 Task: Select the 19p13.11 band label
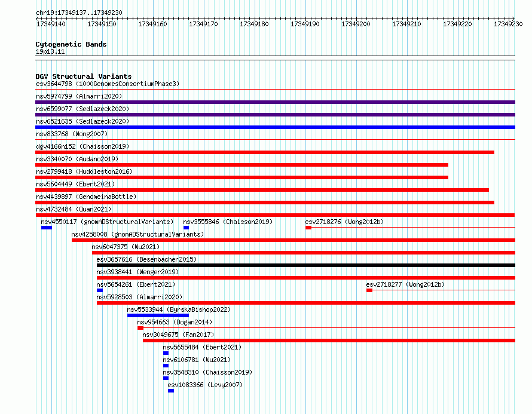50,51
